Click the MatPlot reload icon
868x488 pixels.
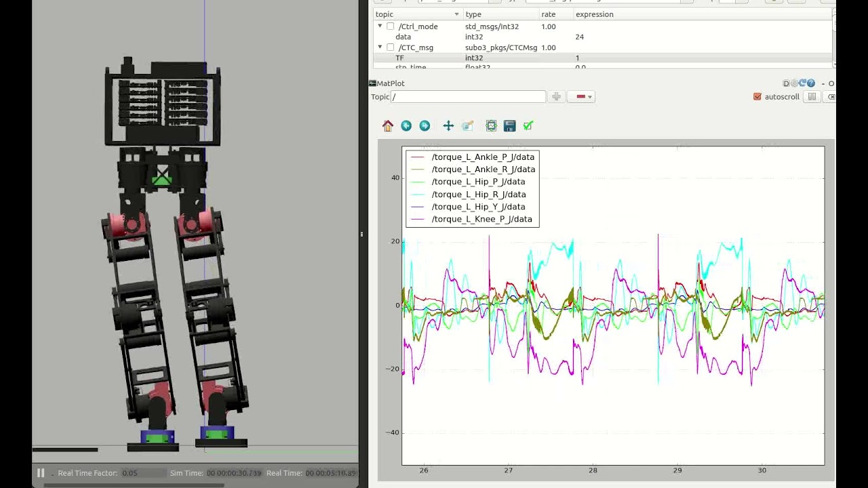point(803,83)
